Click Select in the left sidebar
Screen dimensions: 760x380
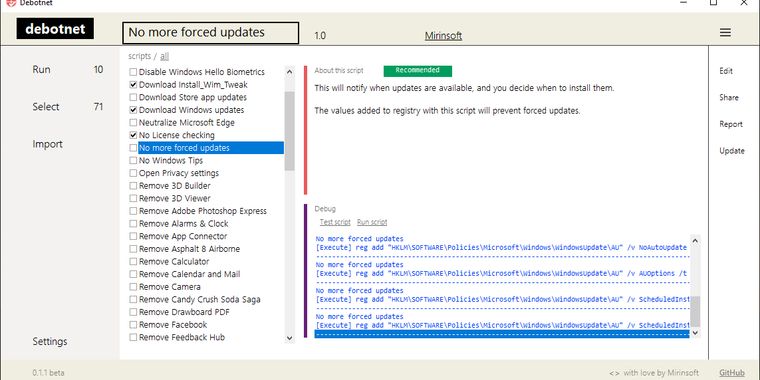(x=46, y=107)
